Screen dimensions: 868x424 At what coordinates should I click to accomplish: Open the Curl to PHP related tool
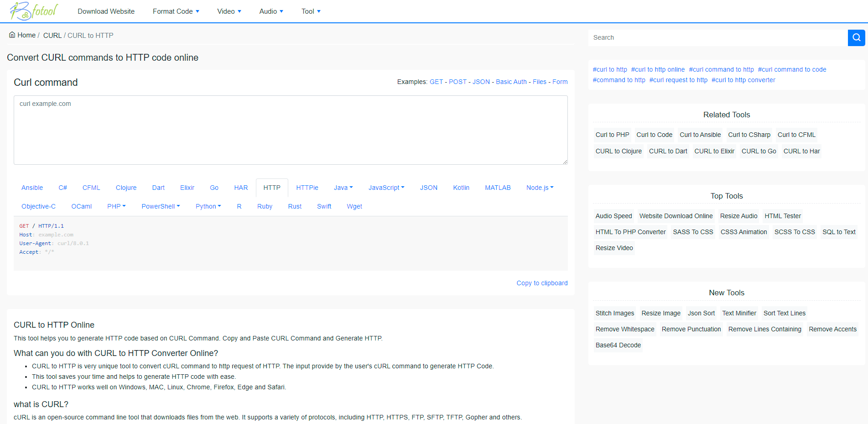(x=612, y=135)
